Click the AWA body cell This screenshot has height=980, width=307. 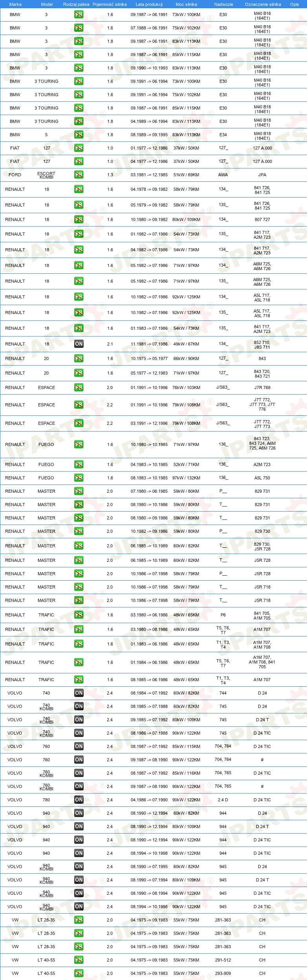pos(223,175)
